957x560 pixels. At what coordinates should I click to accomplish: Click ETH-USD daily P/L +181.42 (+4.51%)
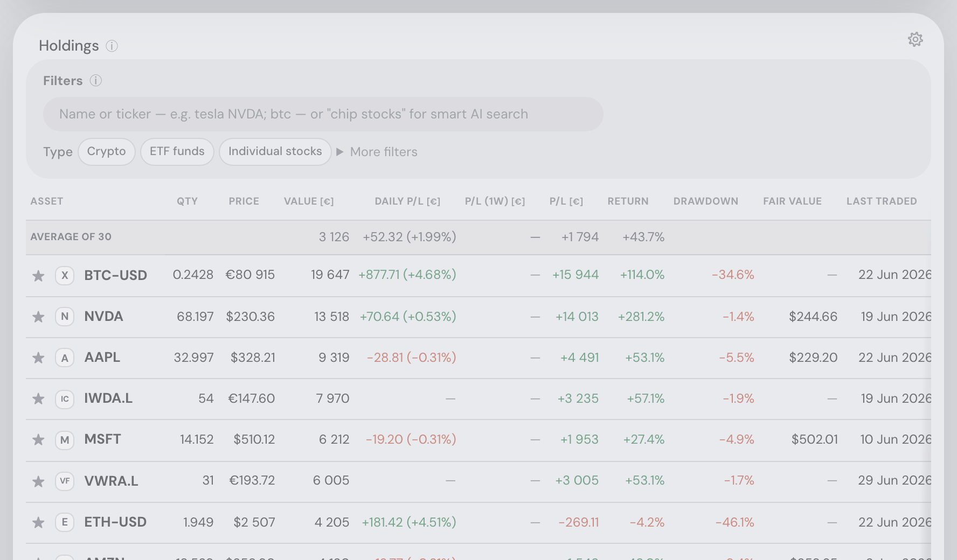click(409, 522)
